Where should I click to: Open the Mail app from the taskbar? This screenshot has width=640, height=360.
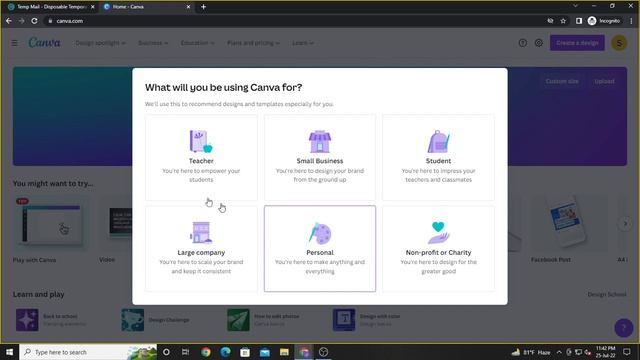(x=265, y=352)
